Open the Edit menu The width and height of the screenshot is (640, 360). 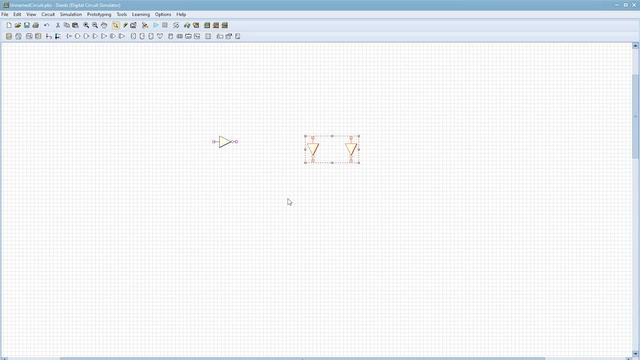(17, 14)
